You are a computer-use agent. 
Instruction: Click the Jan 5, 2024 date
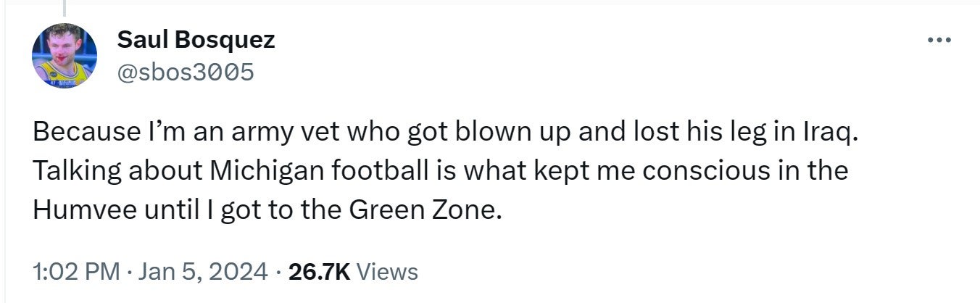coord(202,272)
